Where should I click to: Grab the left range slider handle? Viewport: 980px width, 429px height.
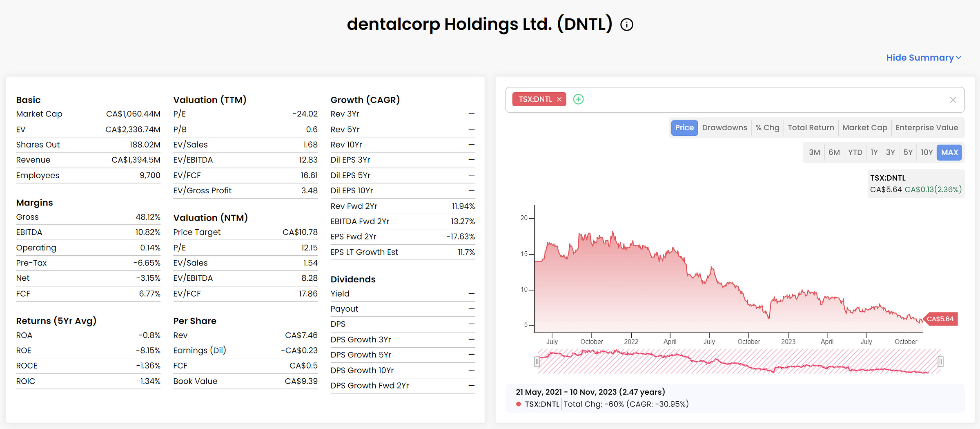[x=537, y=362]
